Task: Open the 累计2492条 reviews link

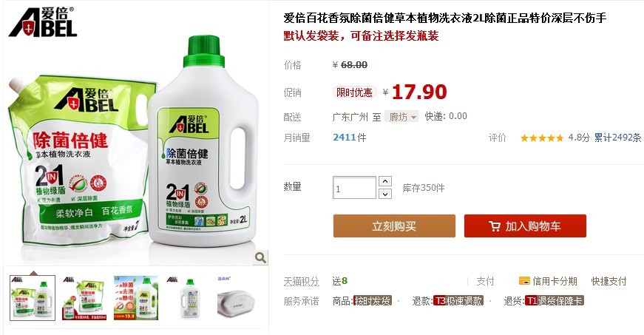Action: click(x=617, y=138)
